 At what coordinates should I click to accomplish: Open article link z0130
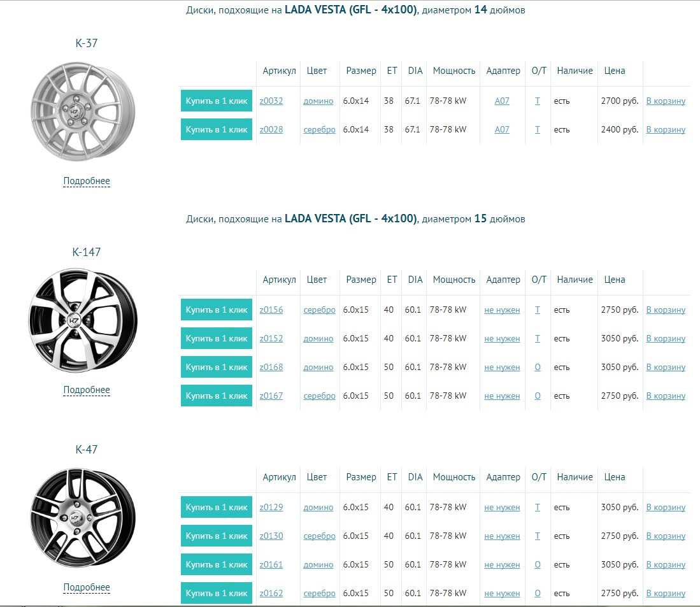(271, 536)
